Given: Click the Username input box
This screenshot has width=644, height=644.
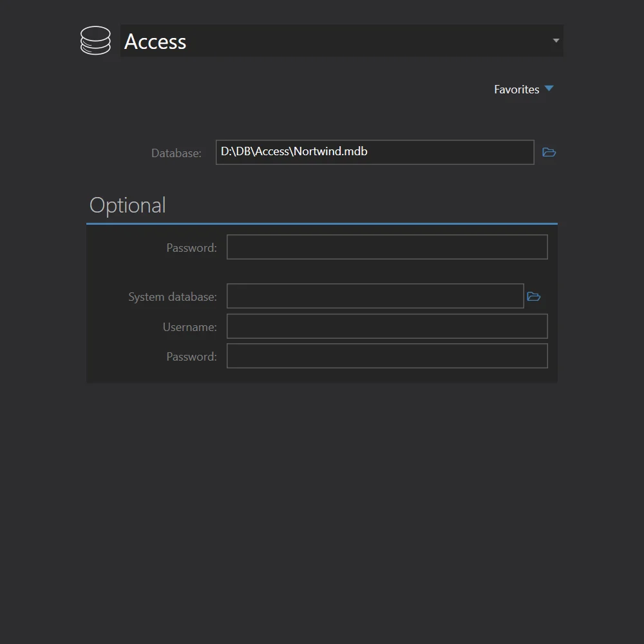Looking at the screenshot, I should pos(386,326).
